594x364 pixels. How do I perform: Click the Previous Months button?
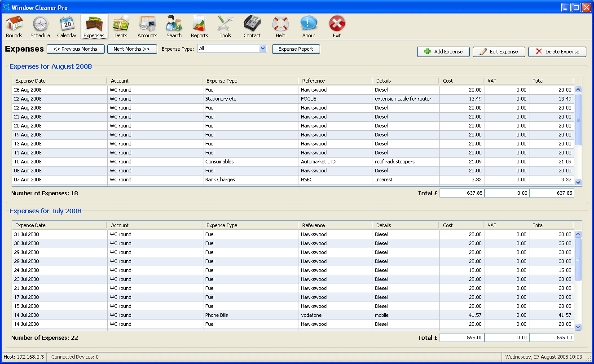point(75,49)
